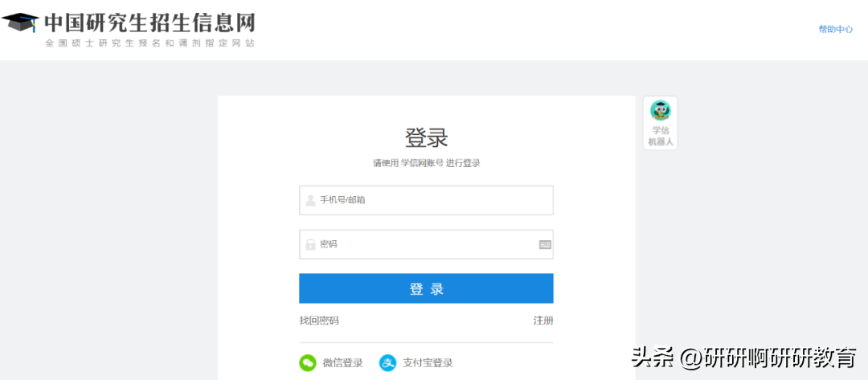
Task: Focus the 手机号/邮箱 input field
Action: point(434,200)
